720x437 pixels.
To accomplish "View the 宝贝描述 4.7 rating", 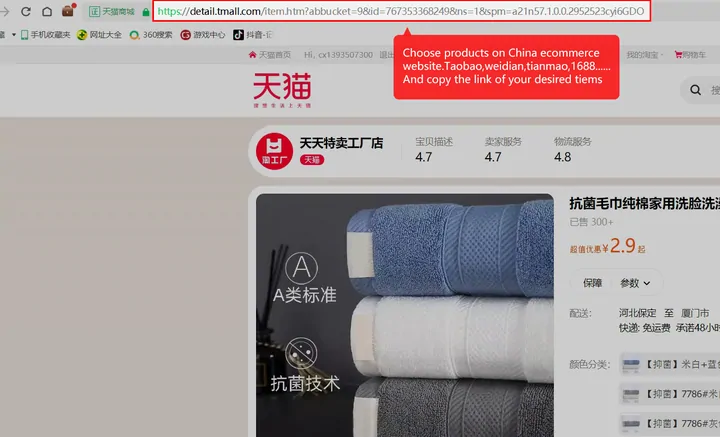I will (433, 150).
